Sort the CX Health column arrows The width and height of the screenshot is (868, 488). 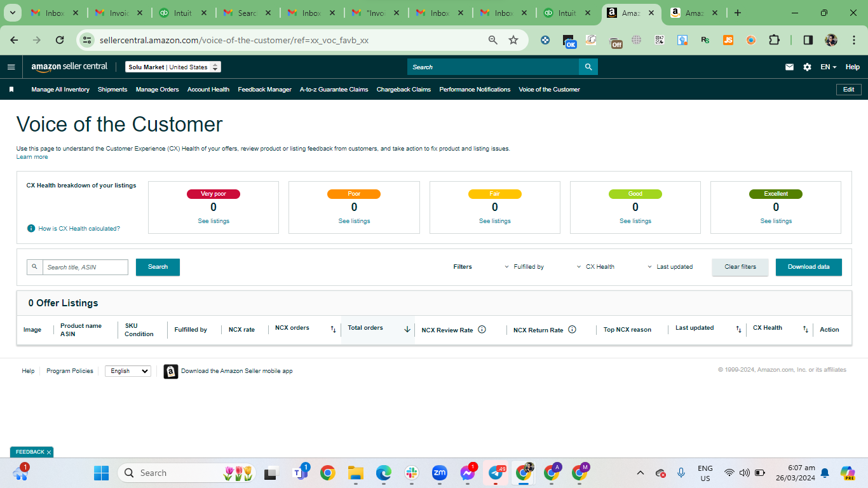pyautogui.click(x=805, y=329)
